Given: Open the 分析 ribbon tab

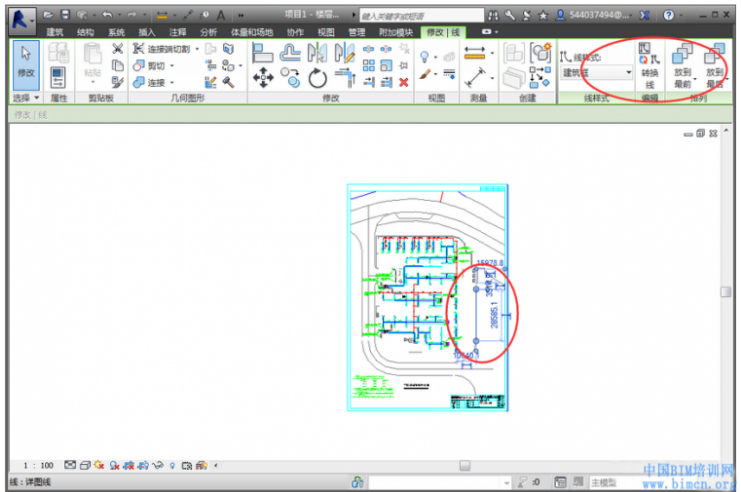Looking at the screenshot, I should pos(208,32).
